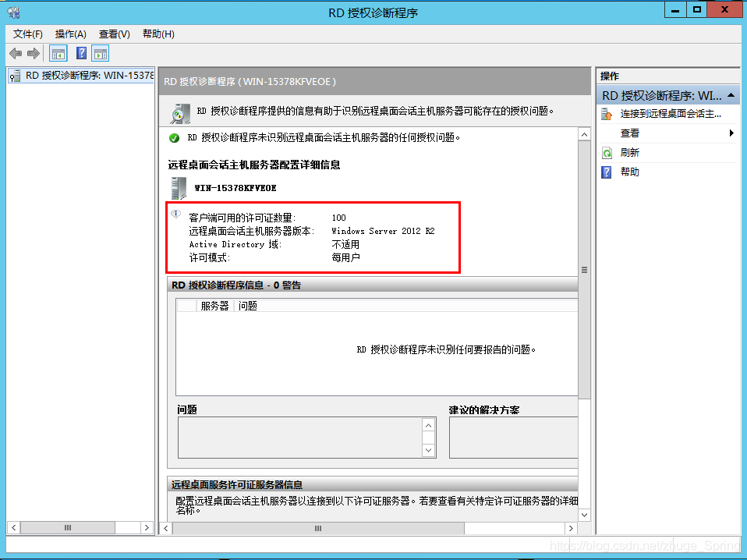This screenshot has width=747, height=560.
Task: Click the license count value 100
Action: click(338, 218)
